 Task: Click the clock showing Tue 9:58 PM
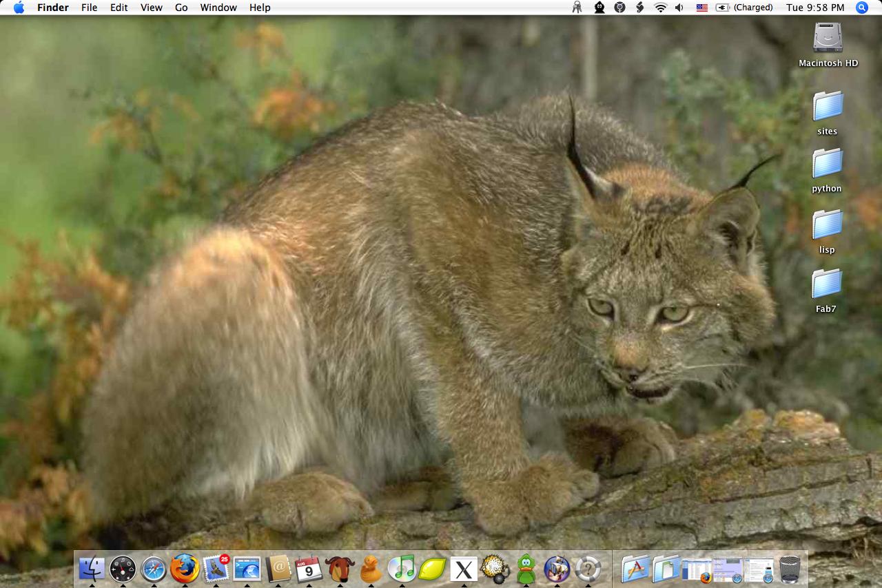815,8
